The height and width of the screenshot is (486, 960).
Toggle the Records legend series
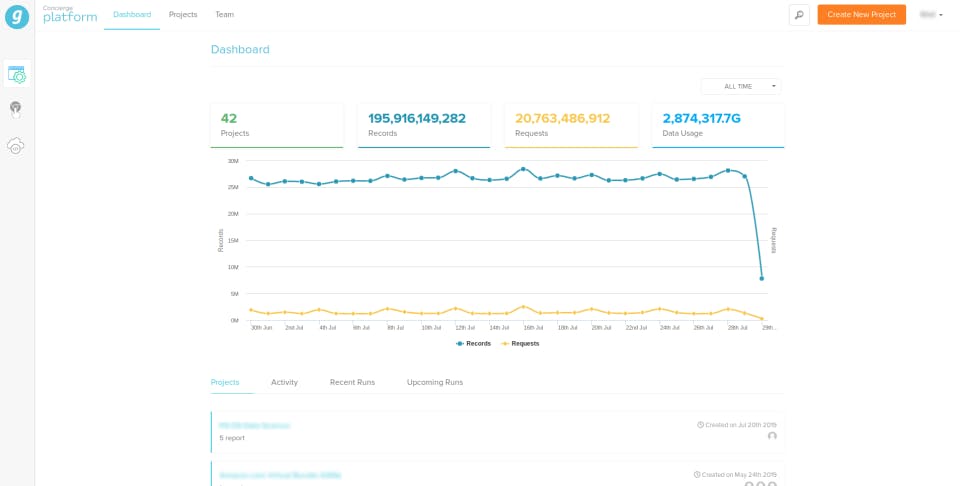click(473, 344)
